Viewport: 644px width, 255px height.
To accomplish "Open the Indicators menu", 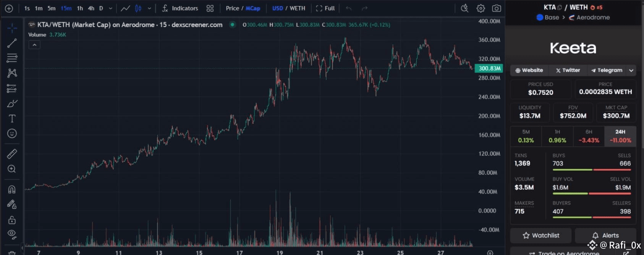I will click(x=180, y=8).
